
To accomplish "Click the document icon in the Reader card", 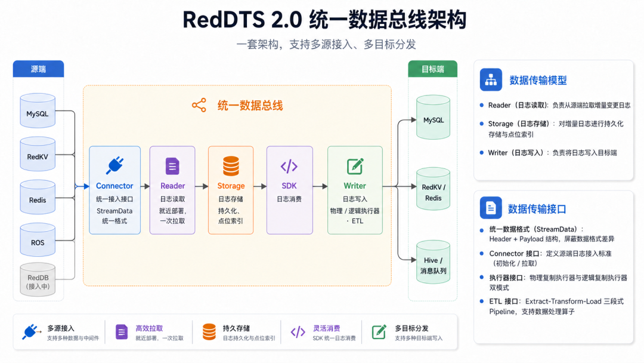I will (x=172, y=167).
